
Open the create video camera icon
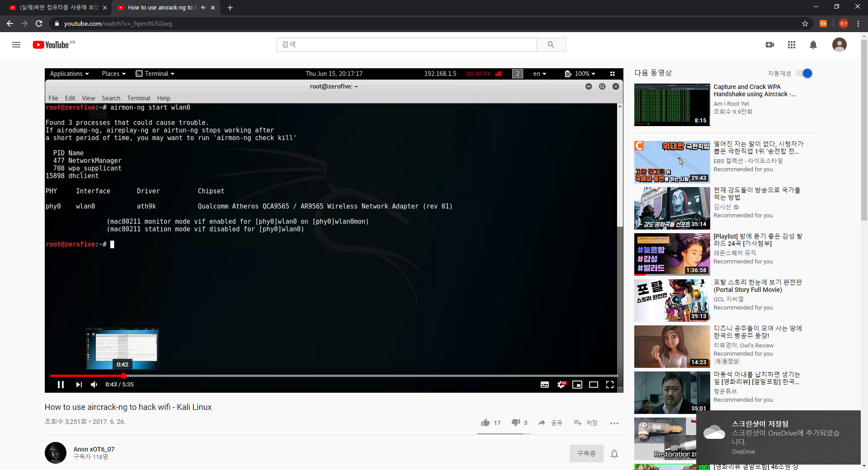770,45
